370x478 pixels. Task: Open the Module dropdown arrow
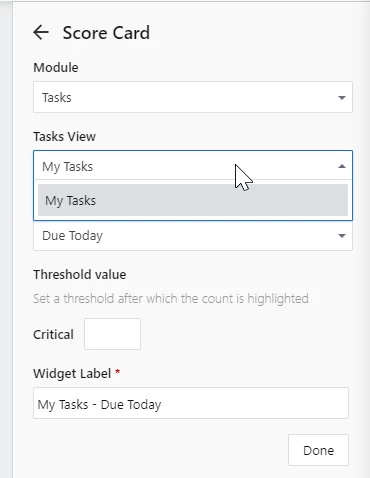coord(342,98)
